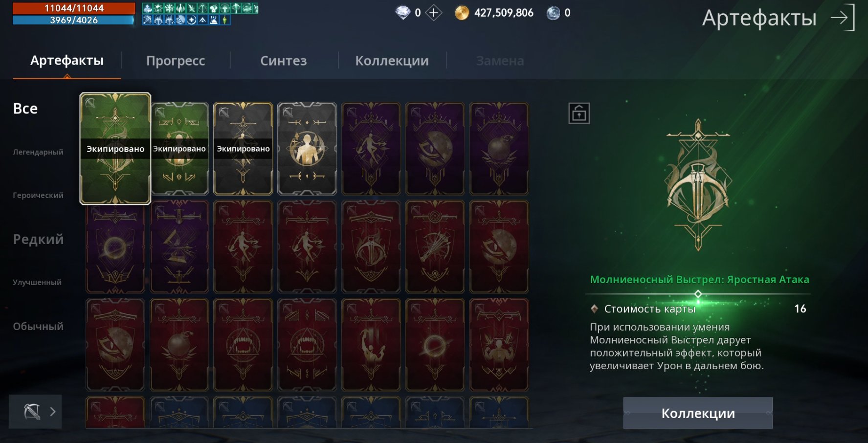
Task: Click the plus icon next to diamonds
Action: (x=434, y=13)
